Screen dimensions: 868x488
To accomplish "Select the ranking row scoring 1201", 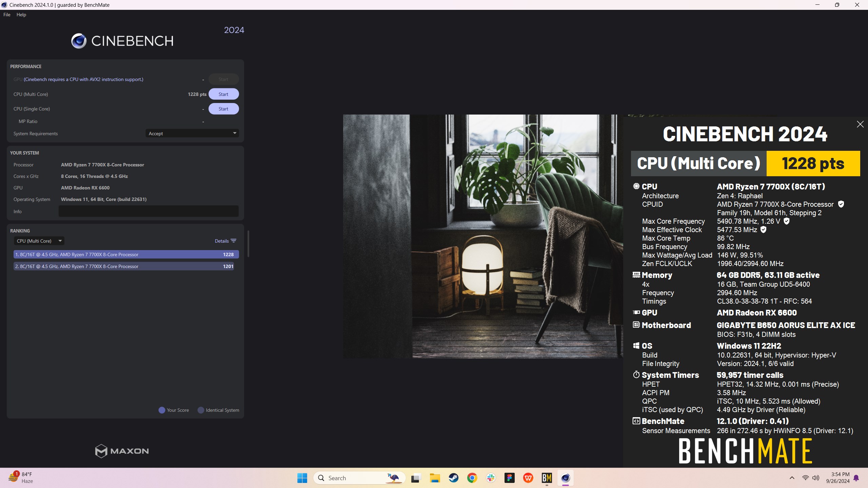I will coord(124,266).
